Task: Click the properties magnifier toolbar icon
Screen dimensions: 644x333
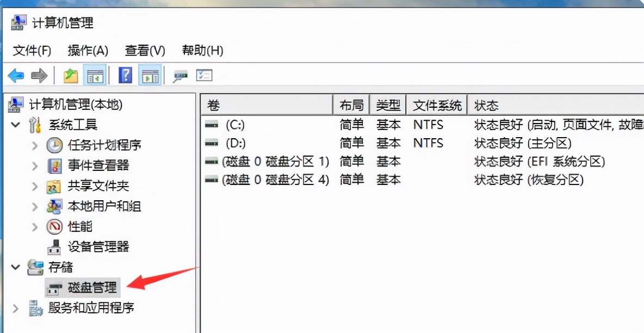Action: click(181, 76)
